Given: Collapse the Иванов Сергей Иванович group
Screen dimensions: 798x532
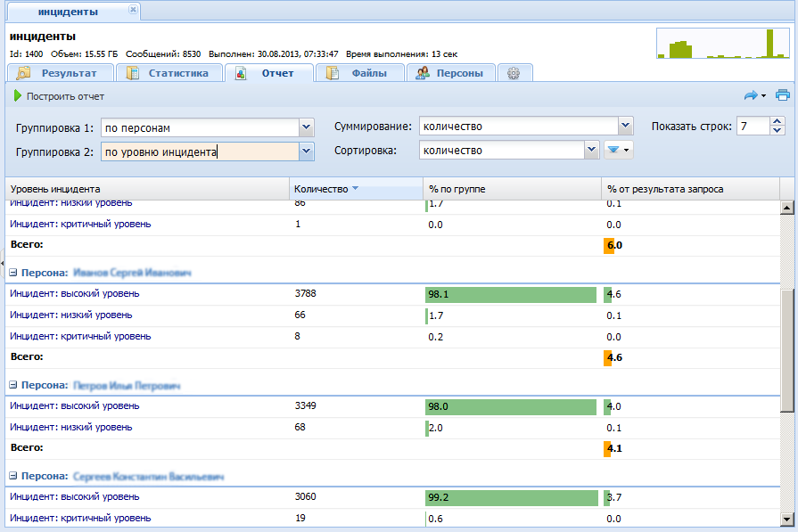Looking at the screenshot, I should pyautogui.click(x=13, y=273).
